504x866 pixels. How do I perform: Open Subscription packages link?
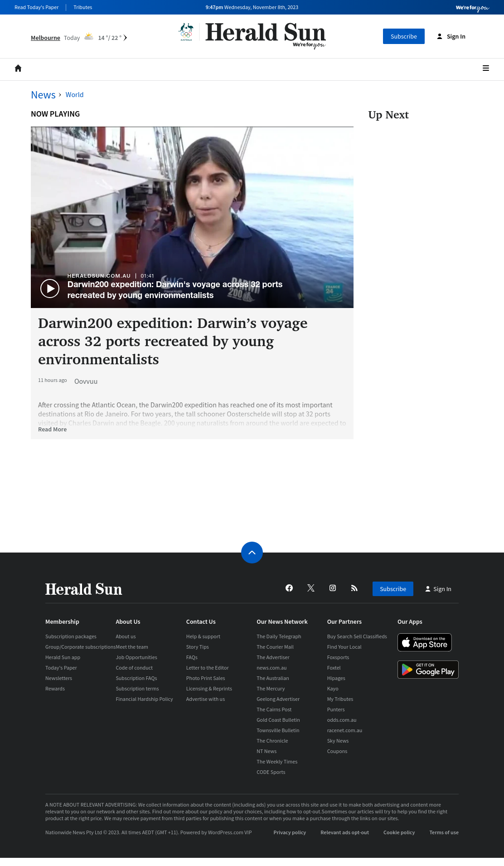(x=71, y=636)
